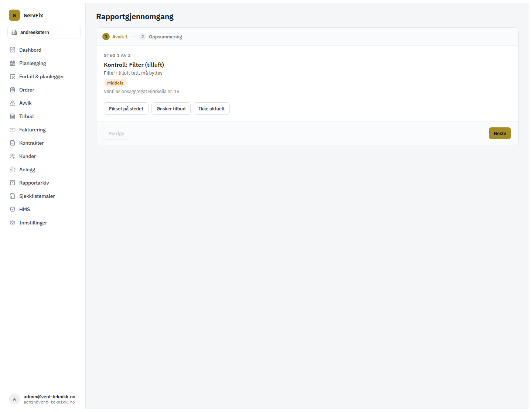Viewport: 532px width, 412px height.
Task: Click the Tilbud document icon
Action: pyautogui.click(x=13, y=116)
